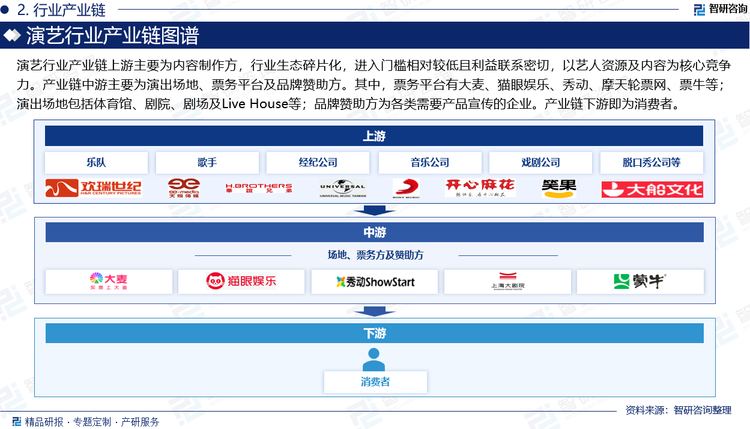Click the Sony Music logo

click(406, 188)
